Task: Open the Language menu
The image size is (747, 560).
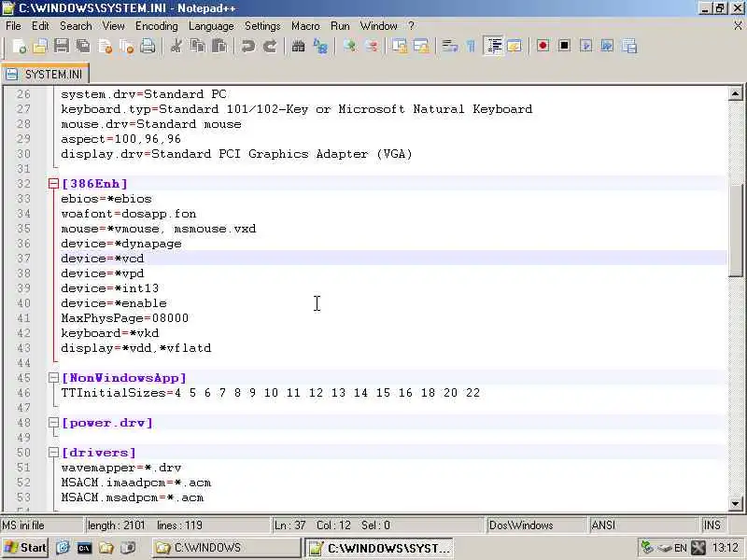Action: pyautogui.click(x=211, y=26)
